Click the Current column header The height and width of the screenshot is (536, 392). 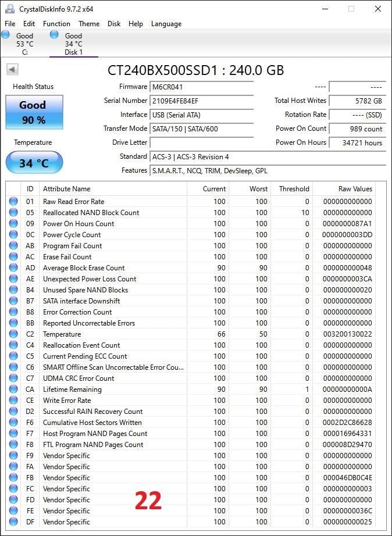pos(208,189)
